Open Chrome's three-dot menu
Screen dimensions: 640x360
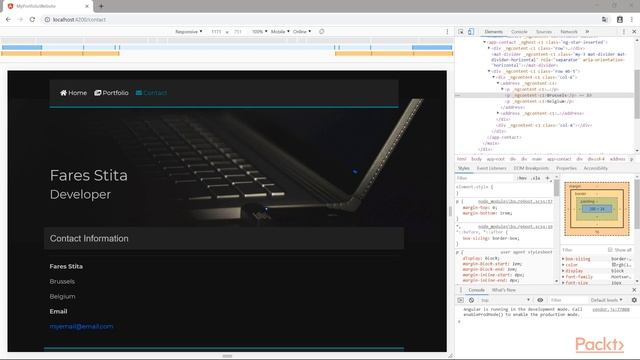pyautogui.click(x=631, y=19)
